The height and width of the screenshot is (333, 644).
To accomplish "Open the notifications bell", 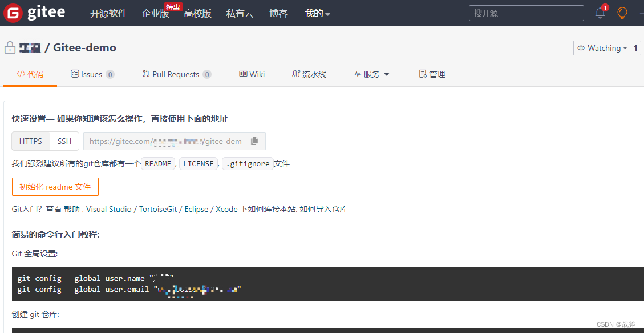I will (601, 13).
